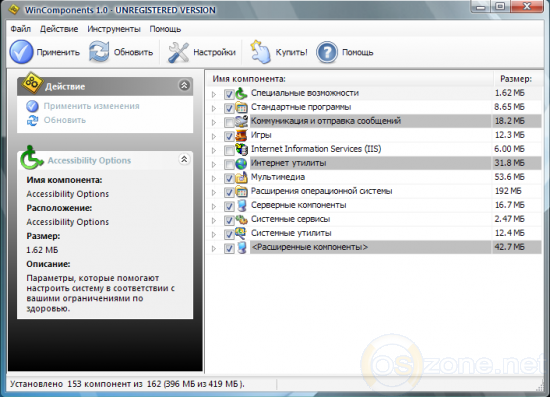This screenshot has height=397, width=550.
Task: Expand the Стандартные программы tree node
Action: [214, 108]
